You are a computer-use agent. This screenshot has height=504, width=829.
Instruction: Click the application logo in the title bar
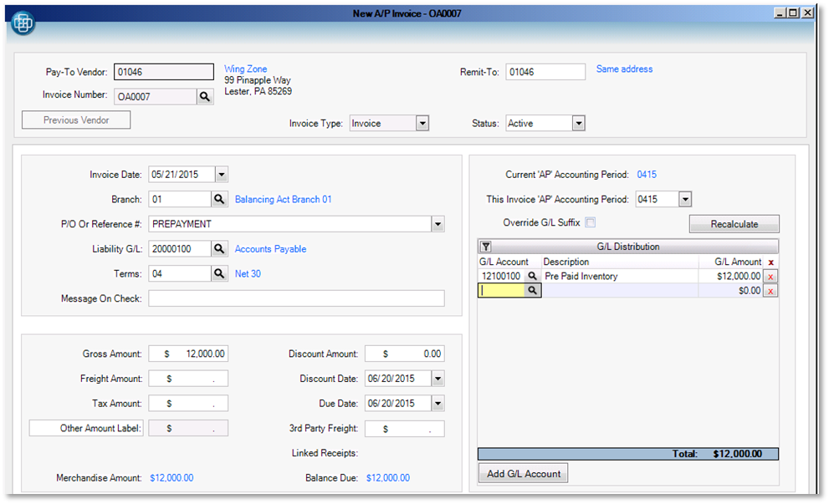[23, 23]
